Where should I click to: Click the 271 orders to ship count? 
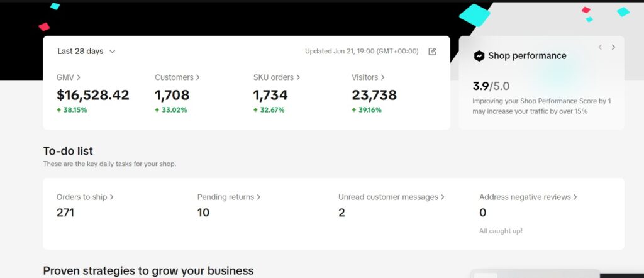(65, 213)
